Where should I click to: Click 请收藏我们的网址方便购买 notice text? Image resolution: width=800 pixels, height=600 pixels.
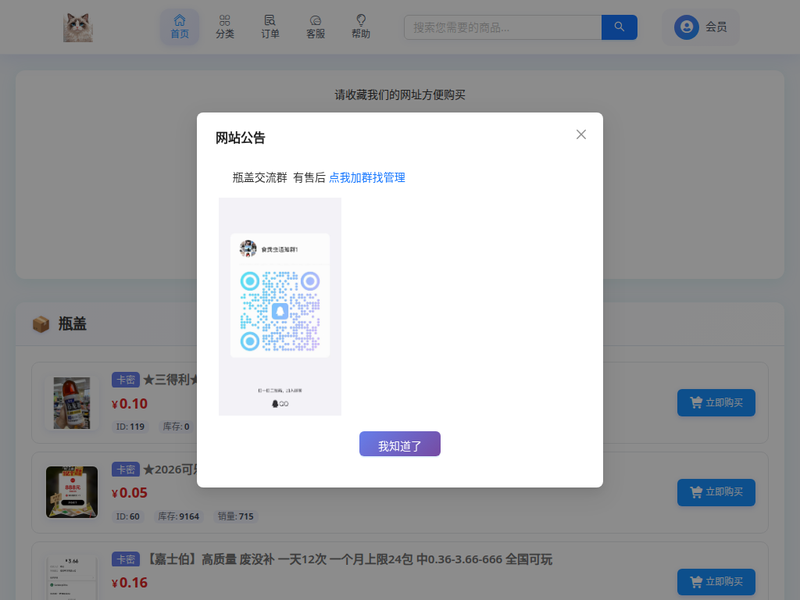click(400, 95)
